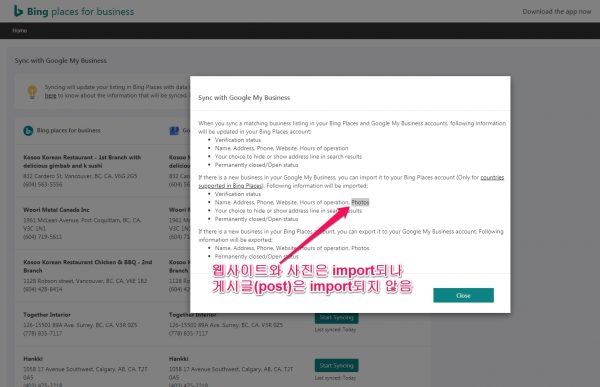600x387 pixels.
Task: Select 'Together Interior' in Bing places column
Action: [x=47, y=315]
